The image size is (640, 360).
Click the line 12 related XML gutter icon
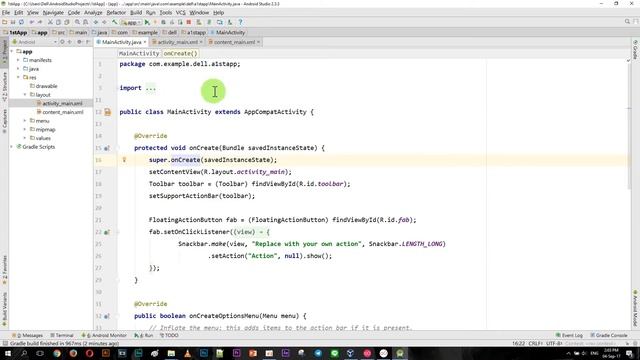click(108, 112)
